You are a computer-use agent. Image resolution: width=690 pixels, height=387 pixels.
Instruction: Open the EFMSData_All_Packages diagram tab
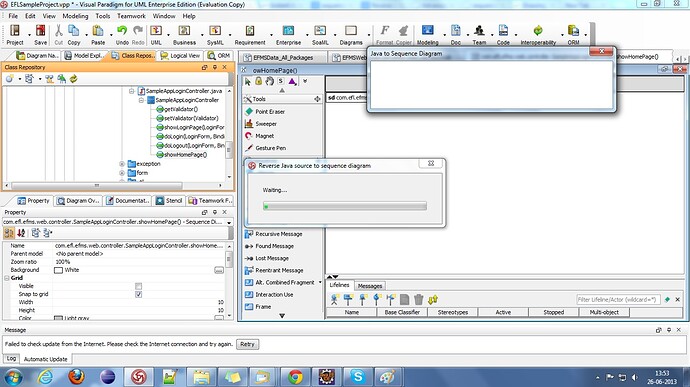click(x=283, y=57)
